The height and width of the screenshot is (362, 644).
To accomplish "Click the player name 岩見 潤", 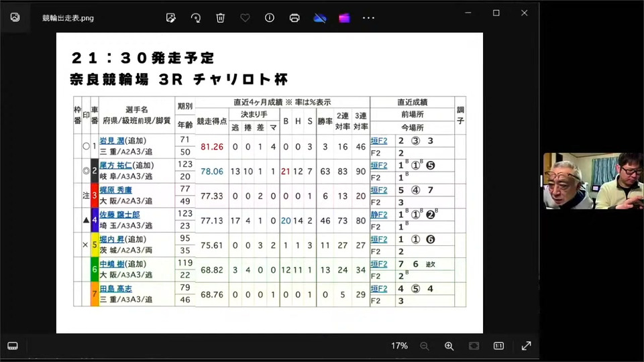I will (112, 141).
